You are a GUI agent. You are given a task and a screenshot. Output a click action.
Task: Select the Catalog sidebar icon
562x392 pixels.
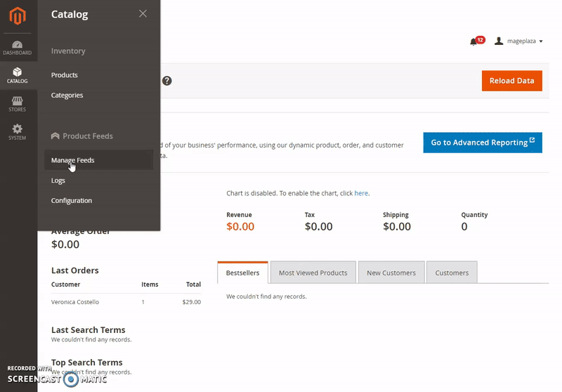tap(18, 76)
